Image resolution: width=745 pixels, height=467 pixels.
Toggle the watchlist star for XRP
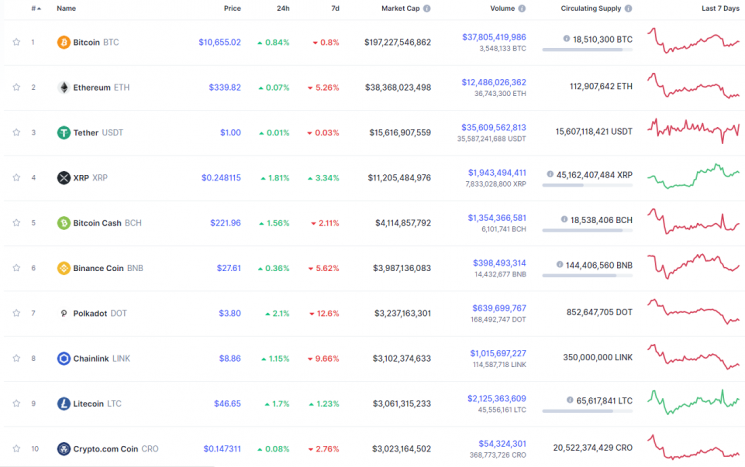coord(16,177)
